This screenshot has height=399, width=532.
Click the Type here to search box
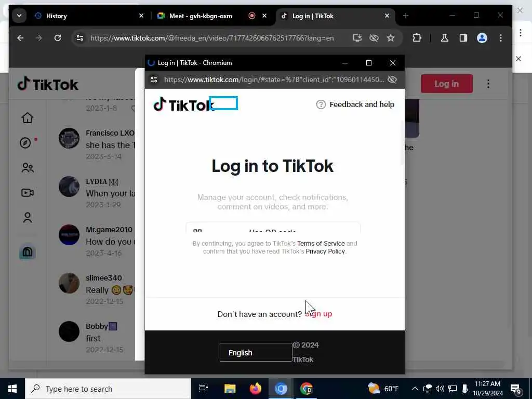tap(108, 389)
